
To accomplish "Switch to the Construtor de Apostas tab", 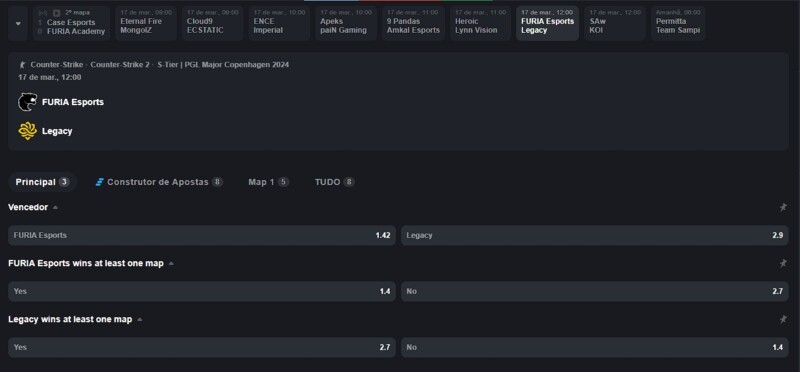I will pyautogui.click(x=159, y=182).
